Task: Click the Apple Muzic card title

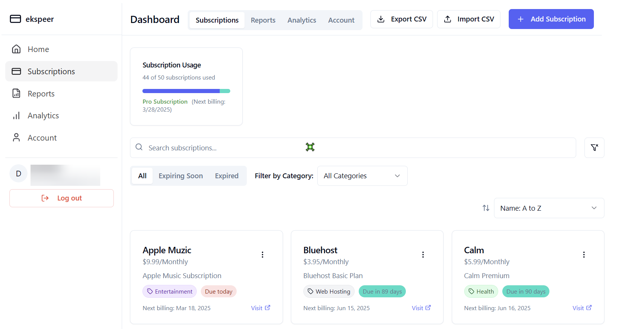Action: (167, 250)
